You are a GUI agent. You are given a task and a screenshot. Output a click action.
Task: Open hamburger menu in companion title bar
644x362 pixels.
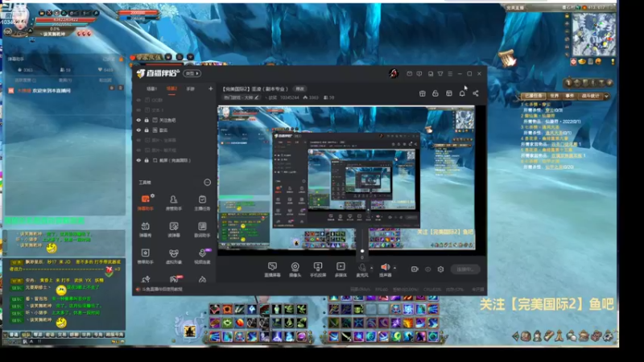pyautogui.click(x=450, y=74)
